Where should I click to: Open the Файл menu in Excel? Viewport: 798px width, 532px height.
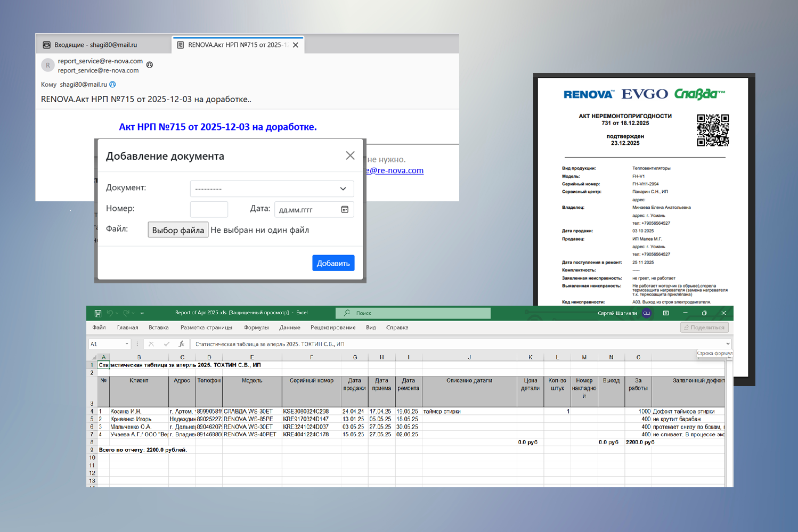[x=99, y=328]
